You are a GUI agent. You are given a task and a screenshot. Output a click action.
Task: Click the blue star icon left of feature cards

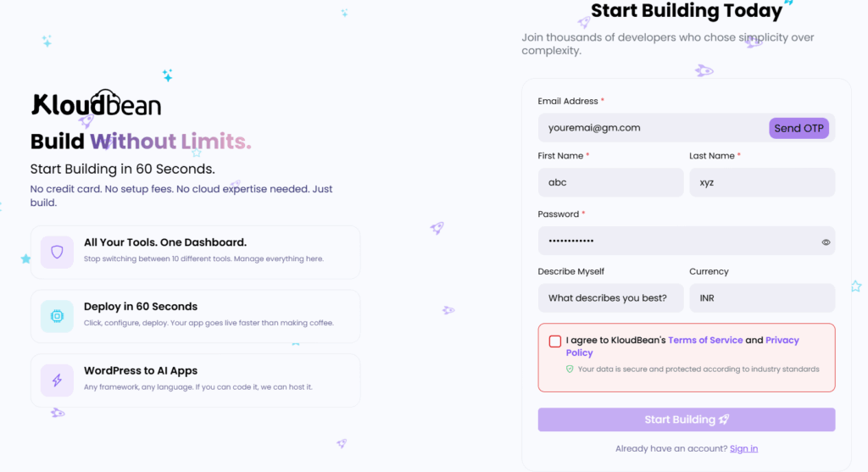click(25, 258)
